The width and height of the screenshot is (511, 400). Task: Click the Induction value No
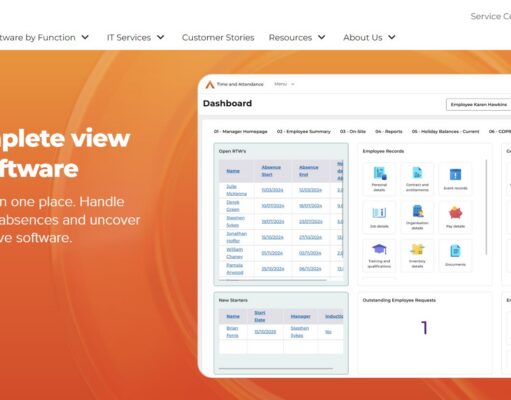tap(328, 332)
